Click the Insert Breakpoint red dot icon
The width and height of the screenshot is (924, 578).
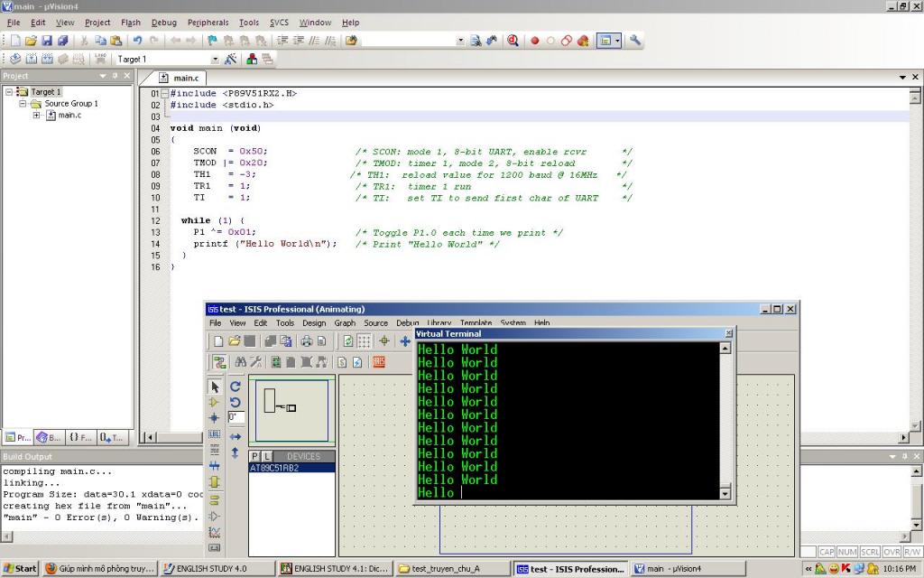[534, 41]
